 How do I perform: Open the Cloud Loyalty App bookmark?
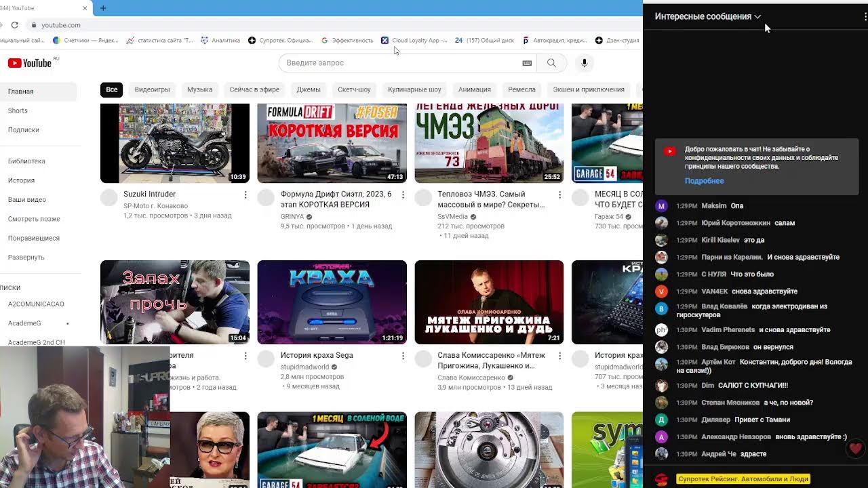pyautogui.click(x=414, y=41)
